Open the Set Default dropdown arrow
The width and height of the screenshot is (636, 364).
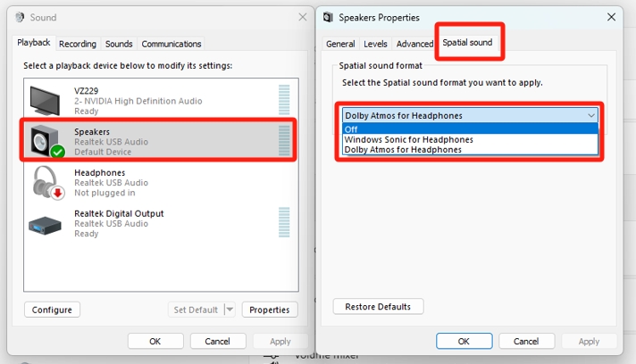[x=230, y=310]
